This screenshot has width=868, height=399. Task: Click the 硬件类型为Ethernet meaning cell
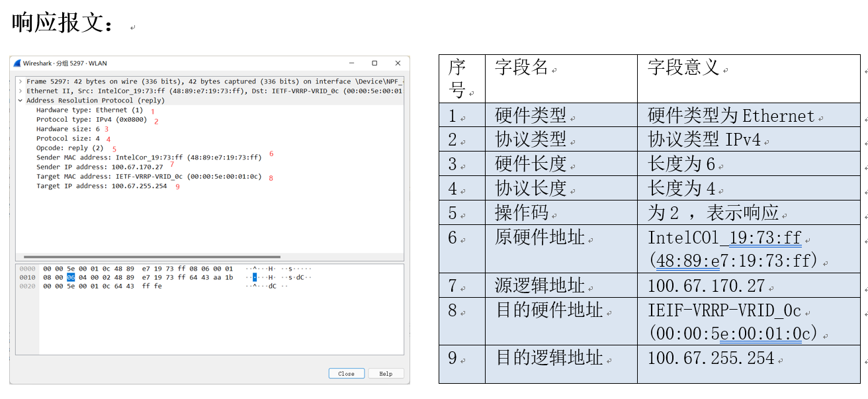click(x=749, y=114)
